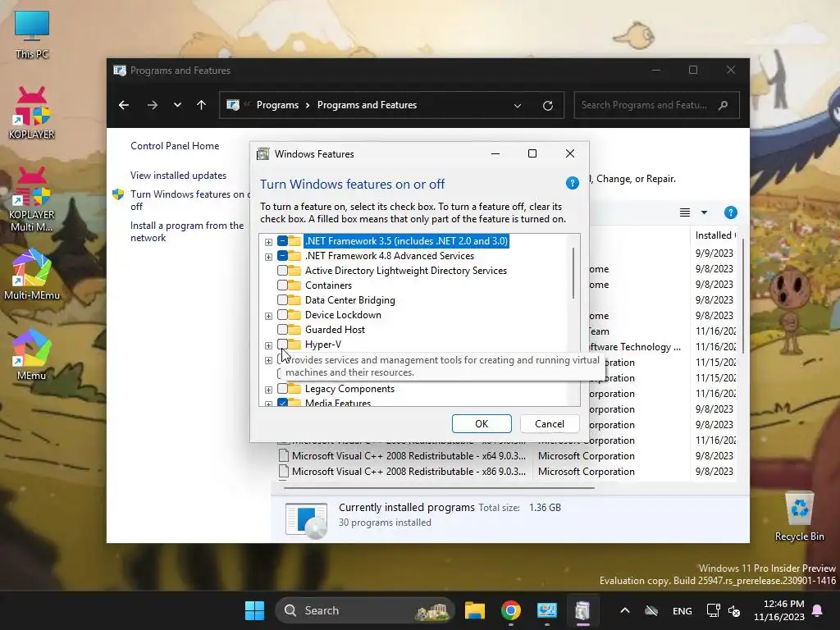Image resolution: width=840 pixels, height=630 pixels.
Task: Enable Active Directory Lightweight Directory Services
Action: point(282,271)
